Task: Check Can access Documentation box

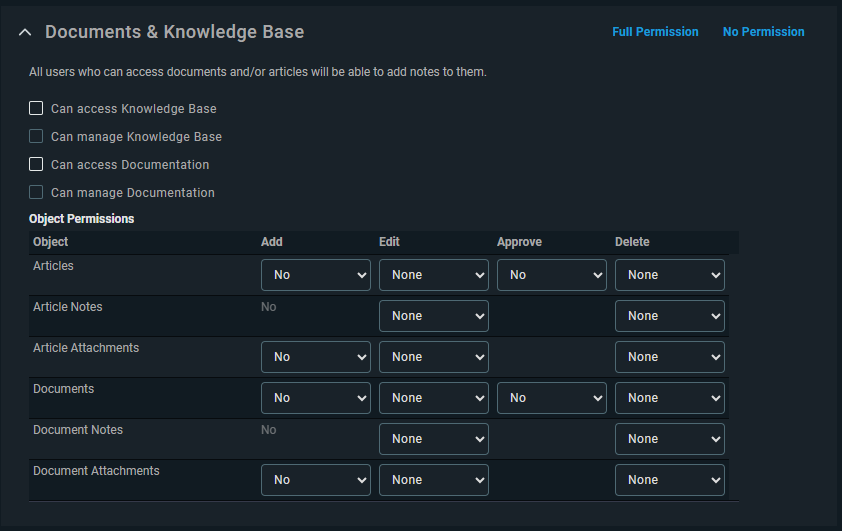Action: pos(36,164)
